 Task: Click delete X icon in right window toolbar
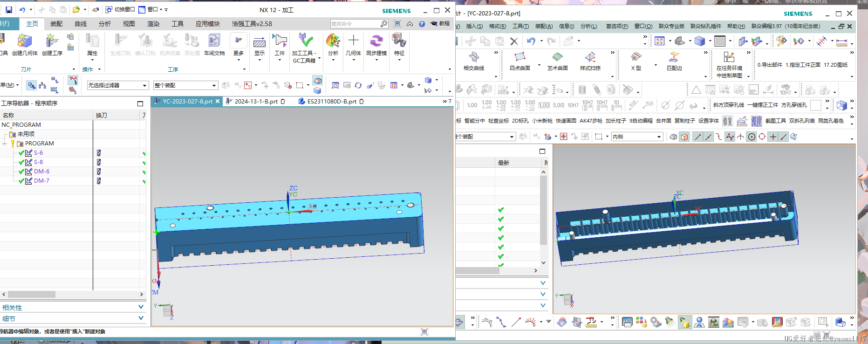[x=514, y=41]
